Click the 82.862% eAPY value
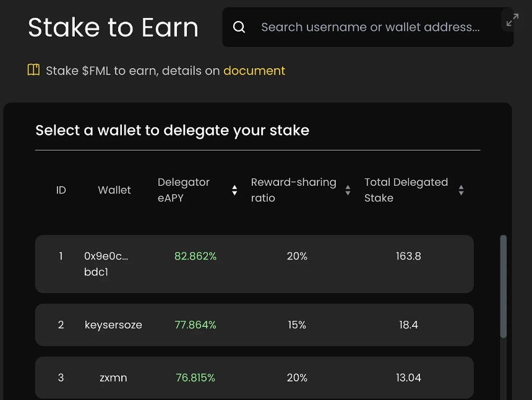 195,256
